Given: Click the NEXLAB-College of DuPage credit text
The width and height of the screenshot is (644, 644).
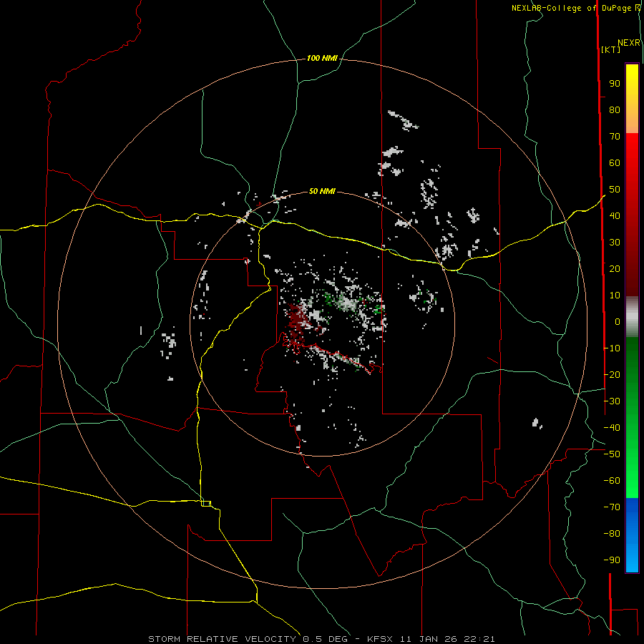Looking at the screenshot, I should (x=571, y=8).
